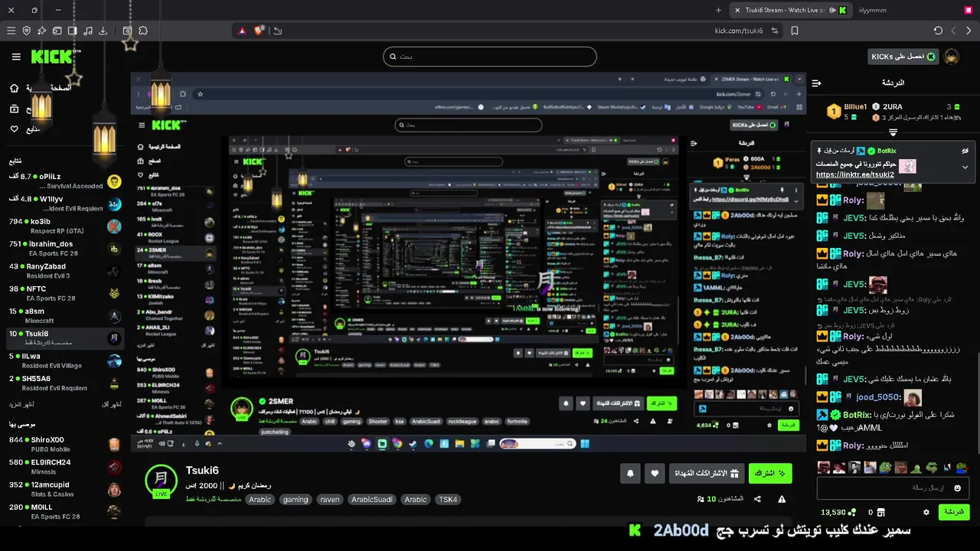Click in the Kick search field
This screenshot has width=980, height=551.
tap(490, 57)
